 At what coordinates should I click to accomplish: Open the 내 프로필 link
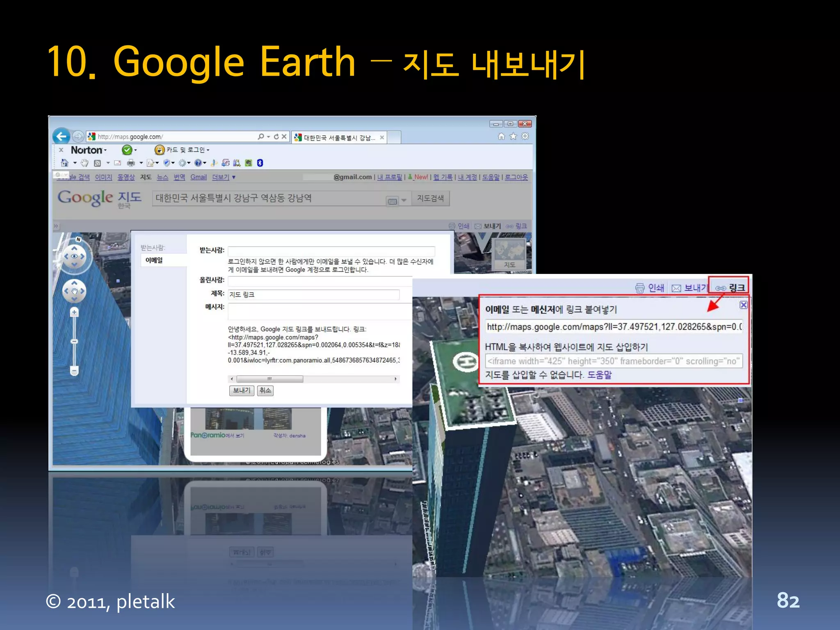[x=390, y=177]
